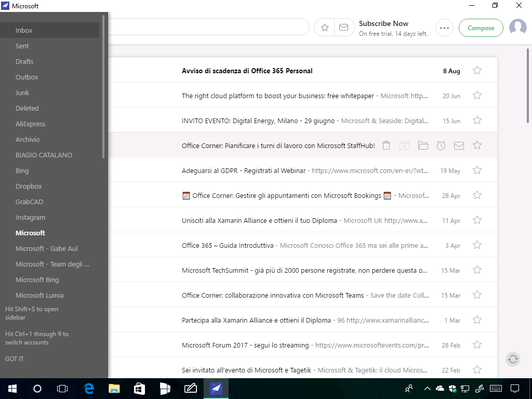Select the Archivio folder
Viewport: 532px width, 399px height.
(x=49, y=139)
